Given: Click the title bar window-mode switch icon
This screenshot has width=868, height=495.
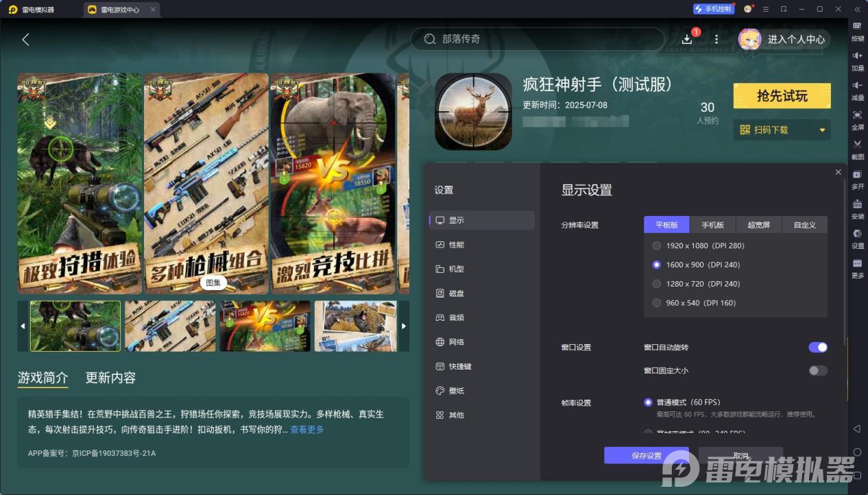Looking at the screenshot, I should (x=784, y=9).
